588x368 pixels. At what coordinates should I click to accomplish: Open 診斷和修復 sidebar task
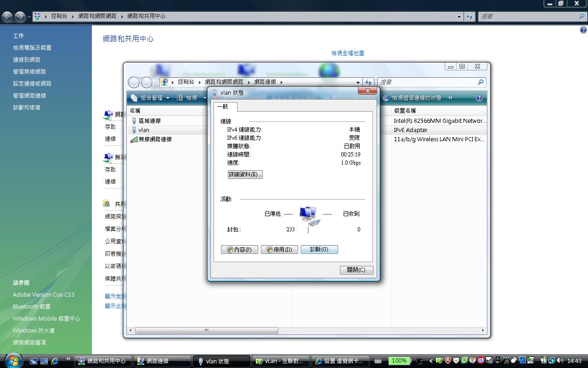point(27,108)
